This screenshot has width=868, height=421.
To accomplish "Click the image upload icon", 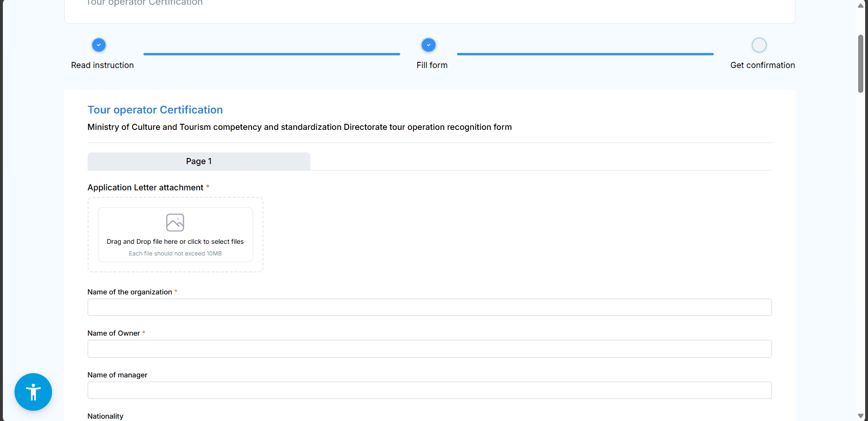I will (175, 223).
